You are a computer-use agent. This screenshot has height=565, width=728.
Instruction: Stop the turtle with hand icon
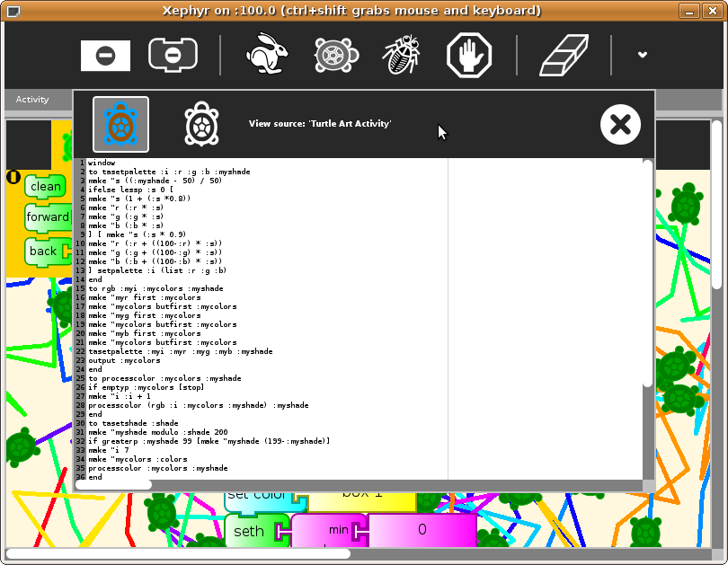(x=469, y=56)
